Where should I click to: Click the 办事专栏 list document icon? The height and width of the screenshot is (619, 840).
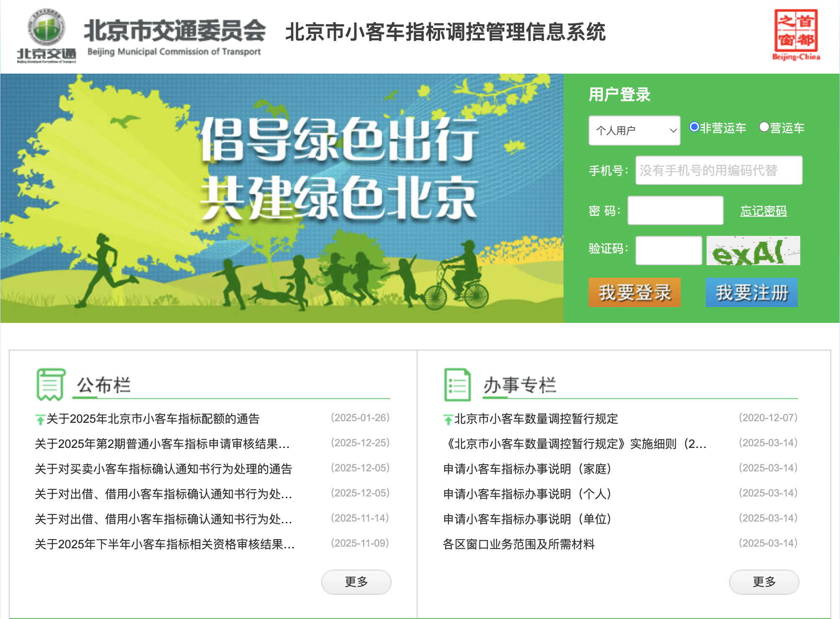point(457,384)
